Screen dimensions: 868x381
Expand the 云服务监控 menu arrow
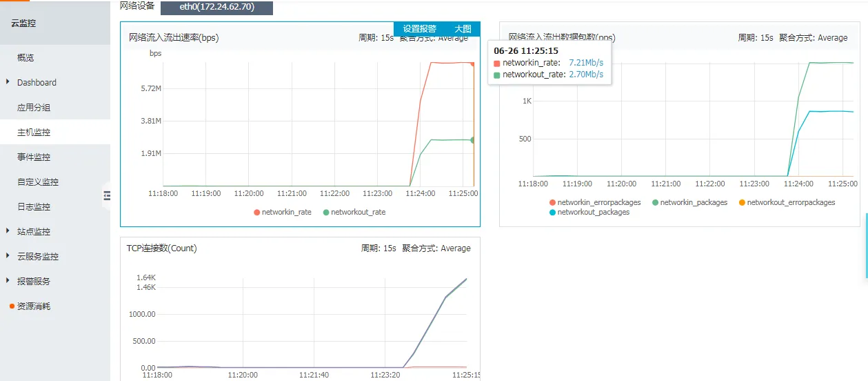pos(8,256)
